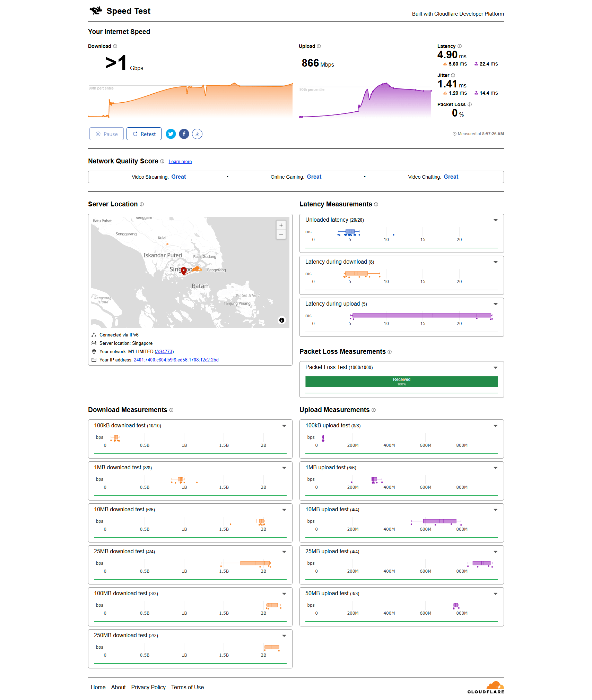Click the download results icon
Image resolution: width=592 pixels, height=700 pixels.
(x=197, y=134)
